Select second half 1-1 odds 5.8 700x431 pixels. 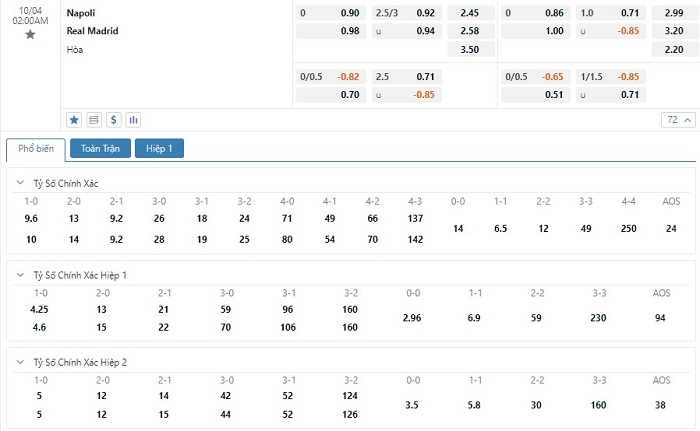pos(474,405)
